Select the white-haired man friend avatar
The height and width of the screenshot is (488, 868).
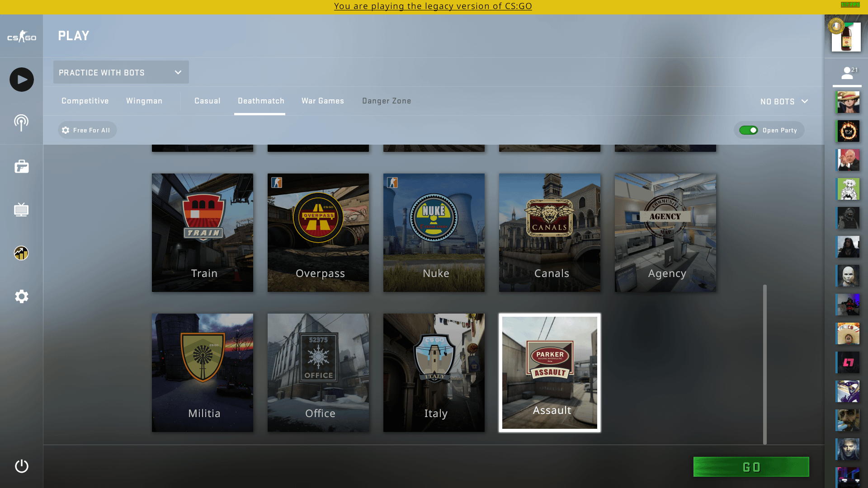click(848, 160)
